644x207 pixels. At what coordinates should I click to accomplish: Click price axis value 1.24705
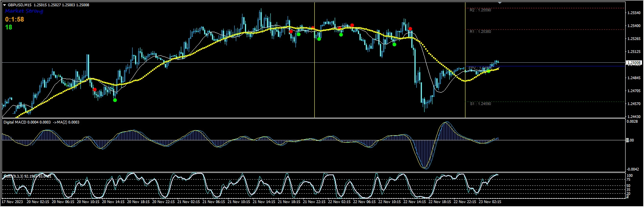point(634,91)
